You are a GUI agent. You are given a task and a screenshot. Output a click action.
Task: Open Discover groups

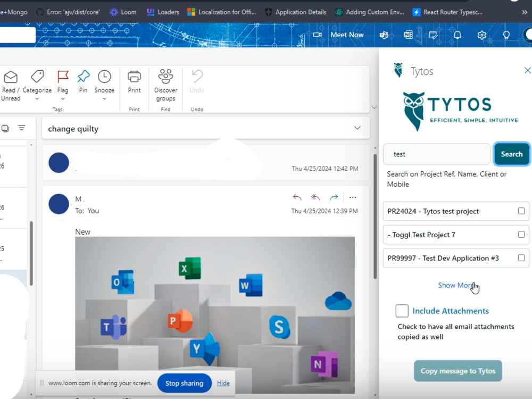[165, 85]
